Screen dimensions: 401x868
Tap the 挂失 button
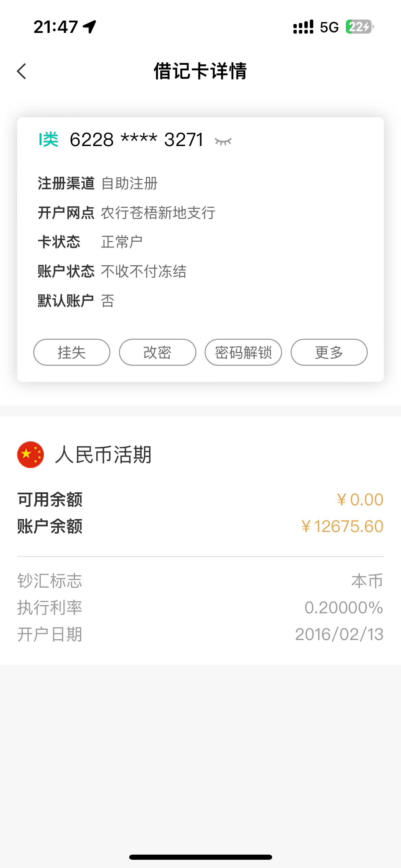point(72,352)
